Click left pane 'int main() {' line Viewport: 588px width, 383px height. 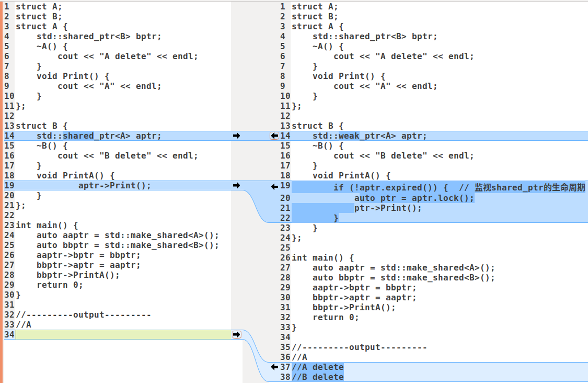point(47,226)
